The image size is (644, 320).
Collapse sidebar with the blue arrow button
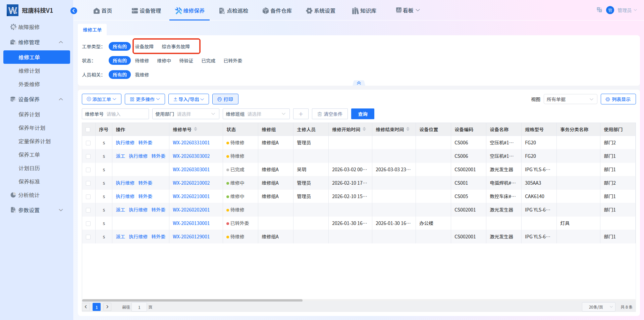click(74, 11)
